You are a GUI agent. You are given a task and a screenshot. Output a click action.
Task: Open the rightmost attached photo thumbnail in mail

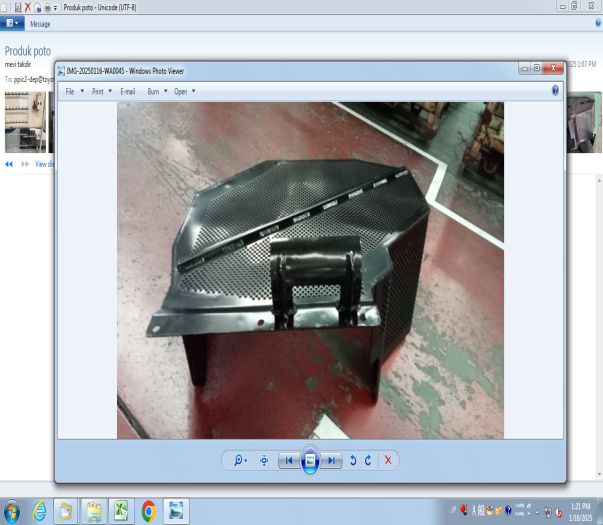(584, 122)
